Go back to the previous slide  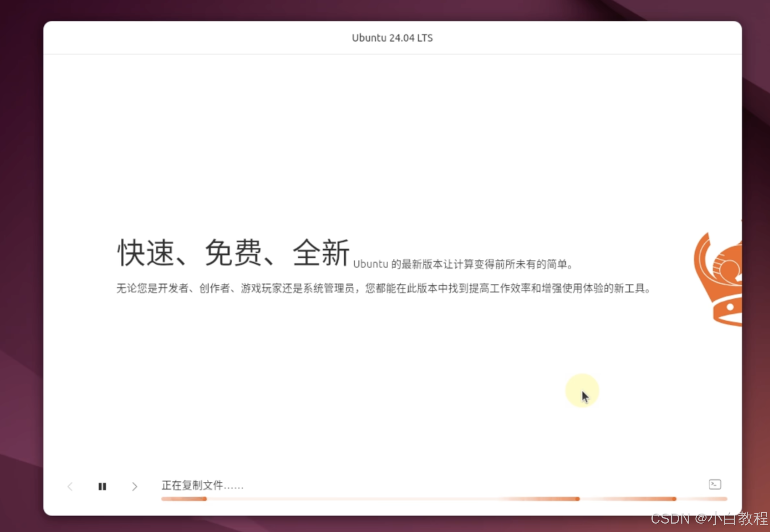click(70, 486)
